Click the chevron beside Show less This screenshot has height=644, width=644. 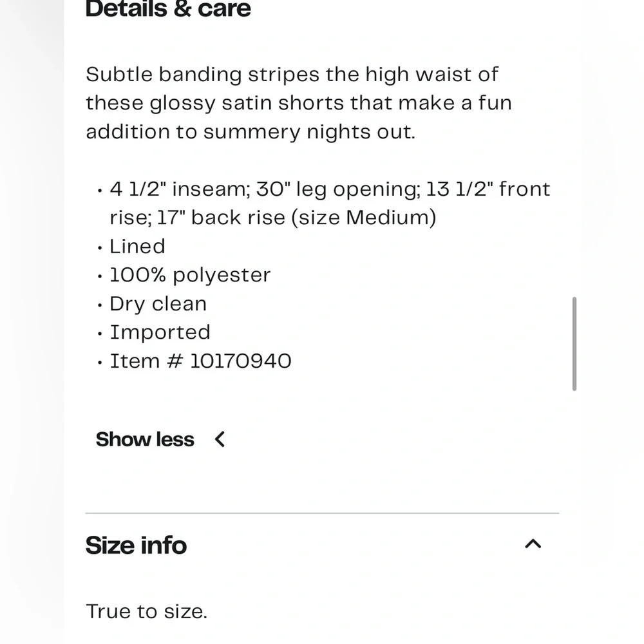tap(220, 439)
